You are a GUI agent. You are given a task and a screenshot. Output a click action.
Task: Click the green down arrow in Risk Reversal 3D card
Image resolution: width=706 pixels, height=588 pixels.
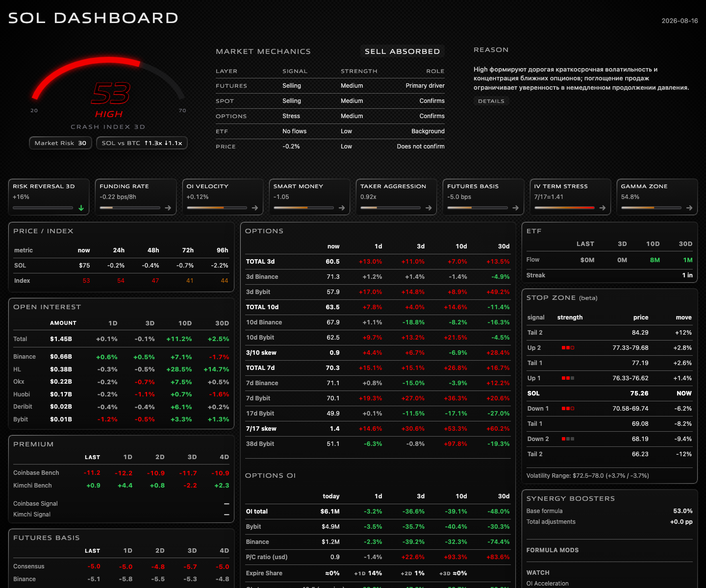click(x=81, y=208)
